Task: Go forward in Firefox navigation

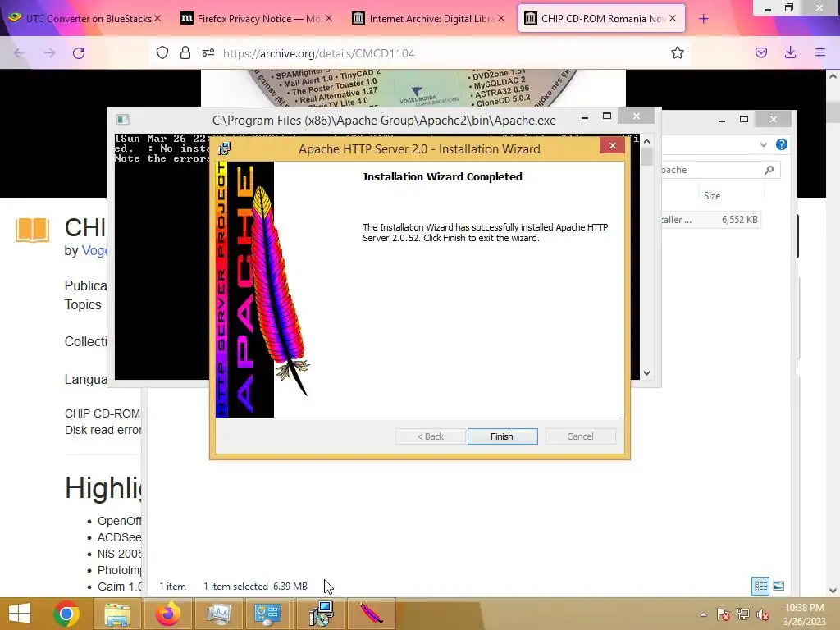Action: [x=49, y=52]
